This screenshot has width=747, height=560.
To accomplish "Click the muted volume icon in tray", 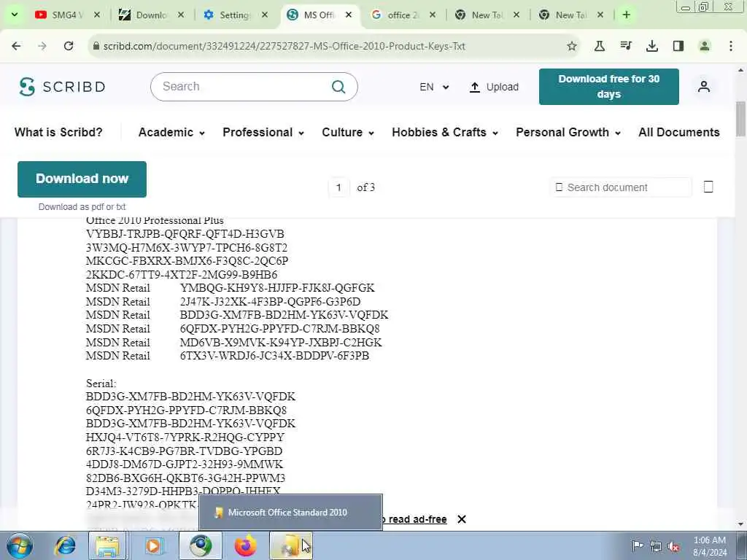I will pyautogui.click(x=673, y=546).
